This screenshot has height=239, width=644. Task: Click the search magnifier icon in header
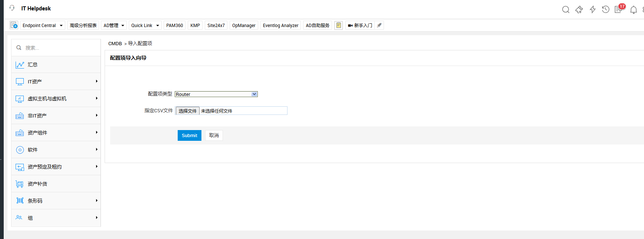pos(565,10)
